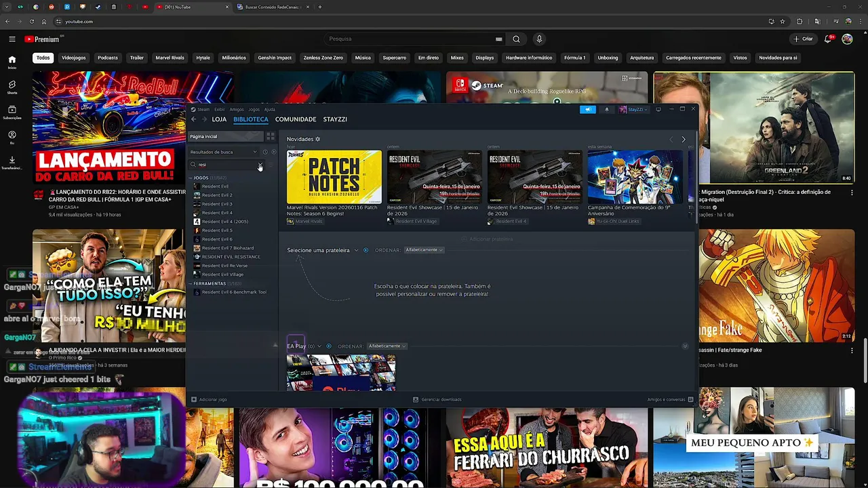Open the Steam library grid view icon
Viewport: 868px width, 488px height.
[x=271, y=136]
